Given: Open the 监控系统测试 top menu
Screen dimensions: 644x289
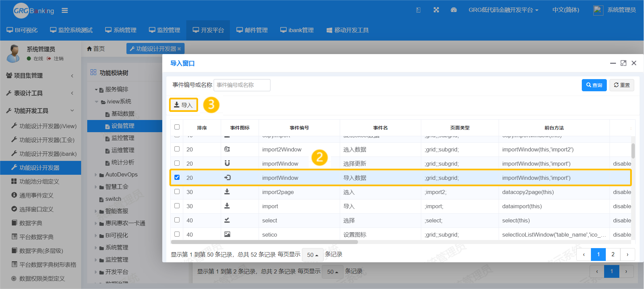Looking at the screenshot, I should point(71,30).
